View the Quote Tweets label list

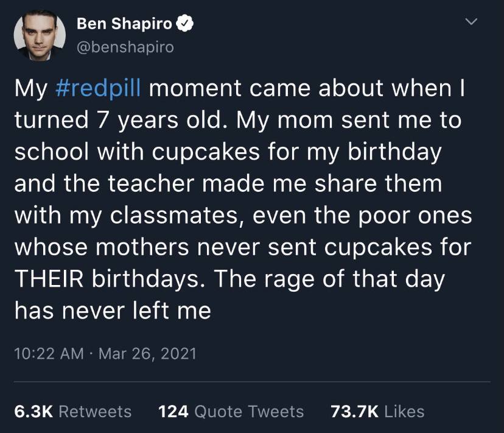(250, 412)
